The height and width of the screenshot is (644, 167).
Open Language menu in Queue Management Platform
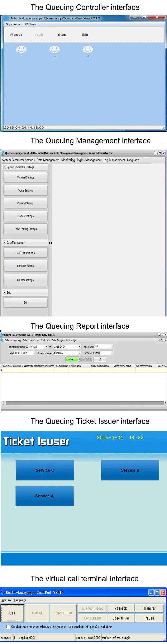[133, 160]
